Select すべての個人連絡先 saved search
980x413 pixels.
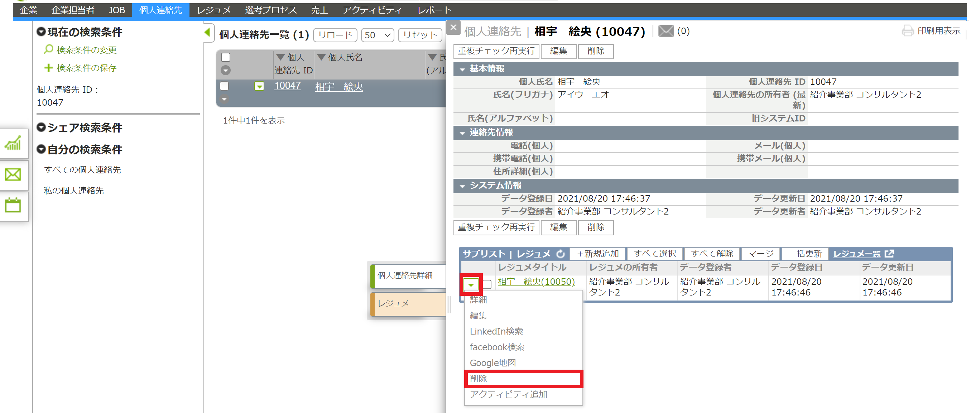tap(82, 170)
